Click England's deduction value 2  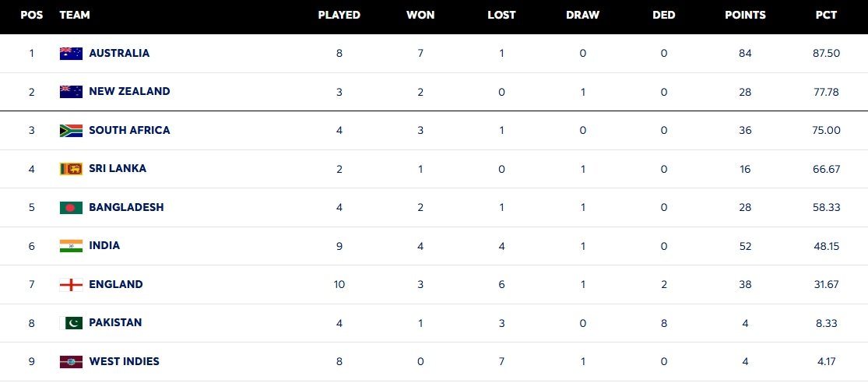pos(664,284)
